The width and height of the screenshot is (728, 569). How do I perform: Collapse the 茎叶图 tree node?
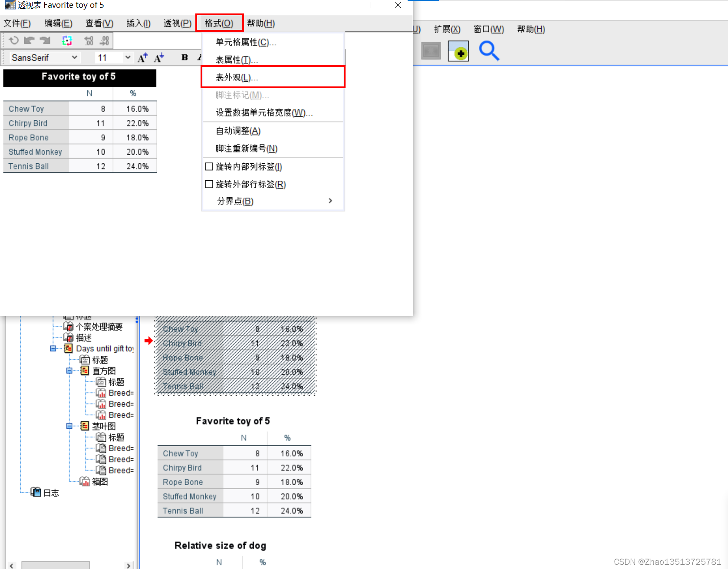click(x=69, y=426)
